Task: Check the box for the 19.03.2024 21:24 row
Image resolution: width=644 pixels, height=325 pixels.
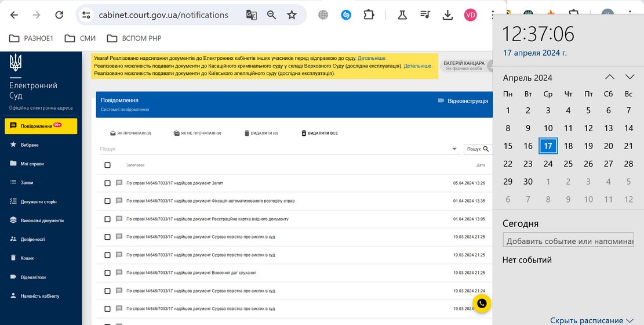Action: (108, 291)
